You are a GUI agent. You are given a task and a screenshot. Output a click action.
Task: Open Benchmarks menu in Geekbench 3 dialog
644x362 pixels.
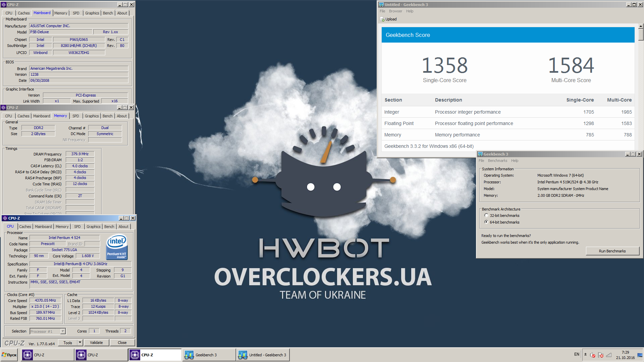point(497,161)
